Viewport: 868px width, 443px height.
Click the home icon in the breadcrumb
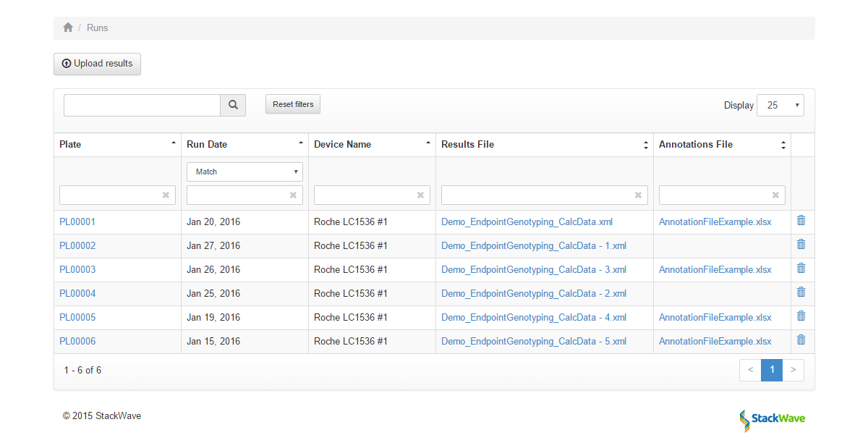(67, 26)
